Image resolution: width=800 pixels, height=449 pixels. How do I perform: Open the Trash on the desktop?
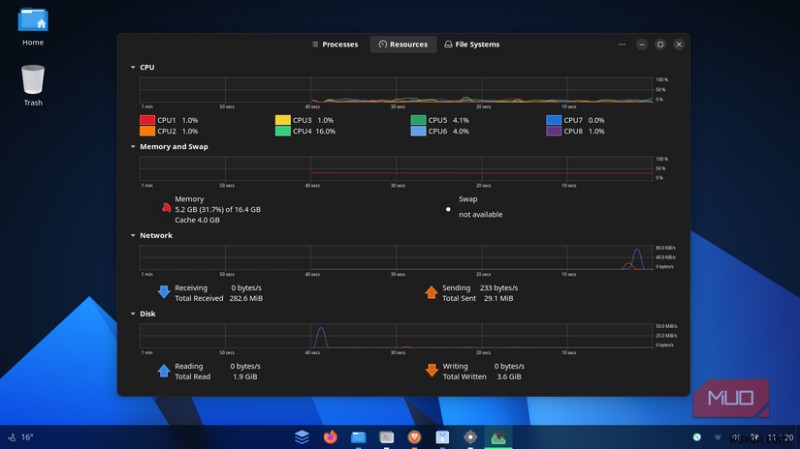(x=33, y=85)
